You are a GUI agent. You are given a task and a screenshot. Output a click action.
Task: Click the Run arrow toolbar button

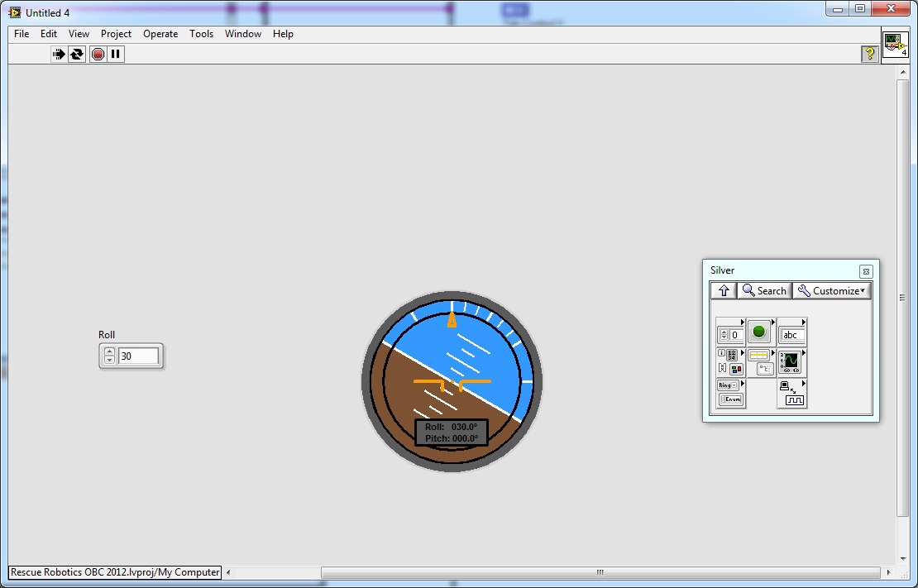[59, 55]
